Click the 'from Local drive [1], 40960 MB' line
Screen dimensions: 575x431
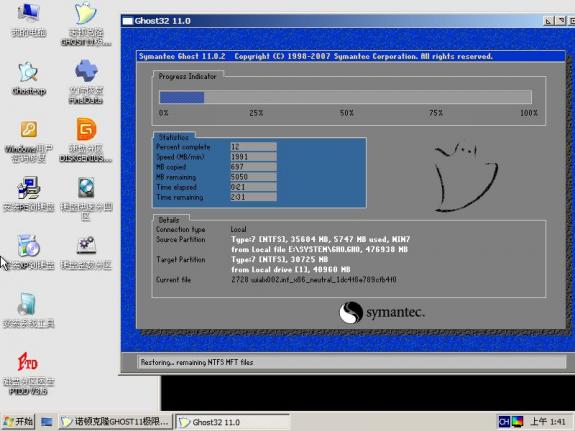[x=291, y=270]
